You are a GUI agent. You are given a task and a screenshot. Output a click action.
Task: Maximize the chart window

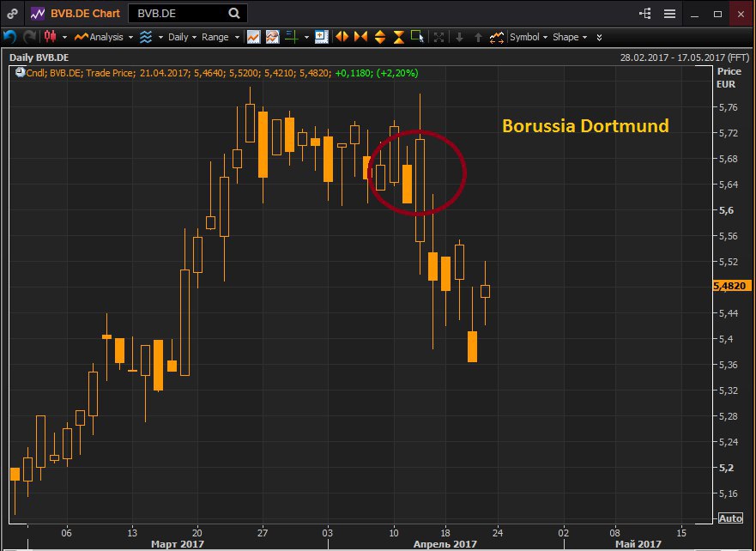(717, 14)
